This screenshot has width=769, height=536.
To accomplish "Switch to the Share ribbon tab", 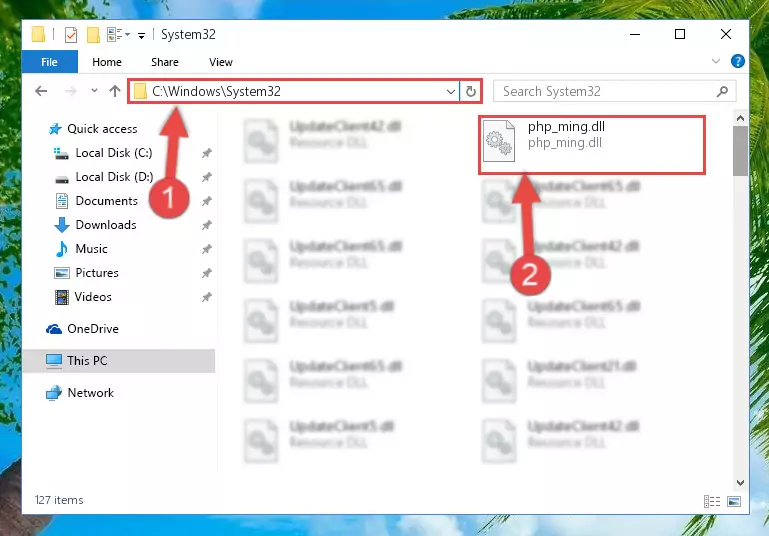I will (x=165, y=62).
